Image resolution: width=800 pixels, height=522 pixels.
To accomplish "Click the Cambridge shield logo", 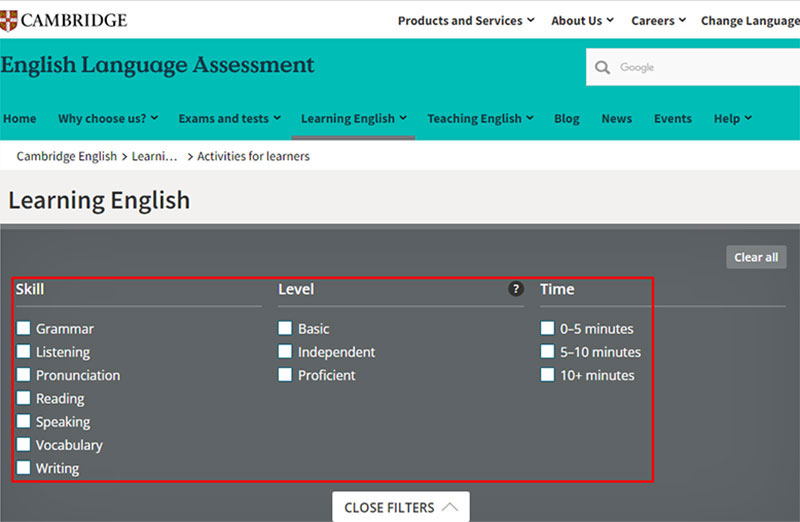I will [8, 20].
